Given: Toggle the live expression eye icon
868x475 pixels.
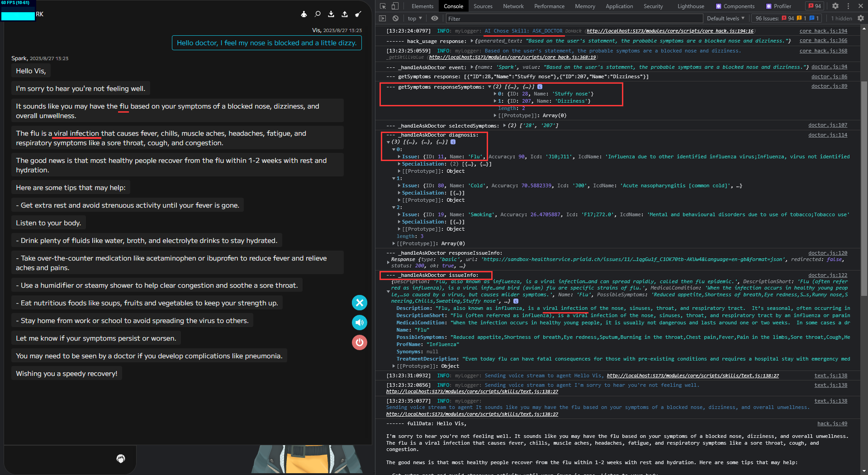Looking at the screenshot, I should tap(434, 18).
